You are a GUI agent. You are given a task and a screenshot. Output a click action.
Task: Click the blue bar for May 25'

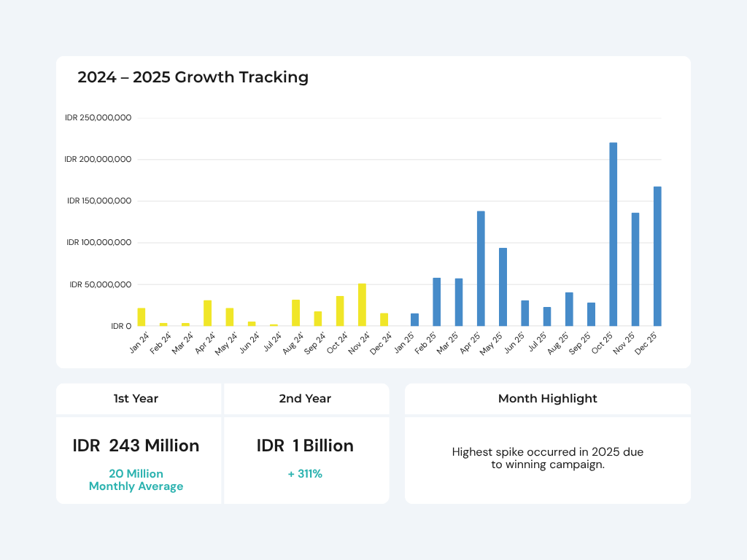503,287
